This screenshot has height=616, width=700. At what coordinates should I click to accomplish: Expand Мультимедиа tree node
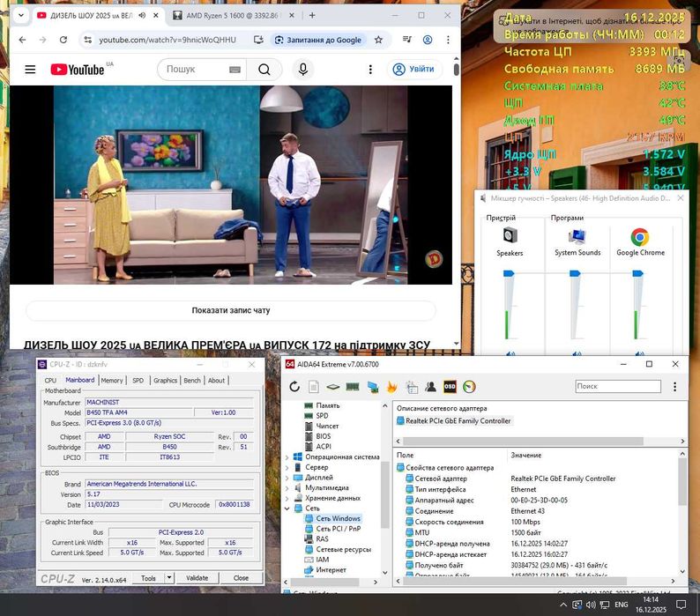coord(287,488)
